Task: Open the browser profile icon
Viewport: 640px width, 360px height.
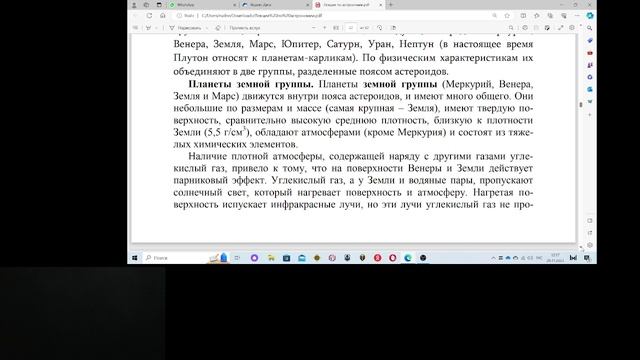Action: click(x=134, y=5)
